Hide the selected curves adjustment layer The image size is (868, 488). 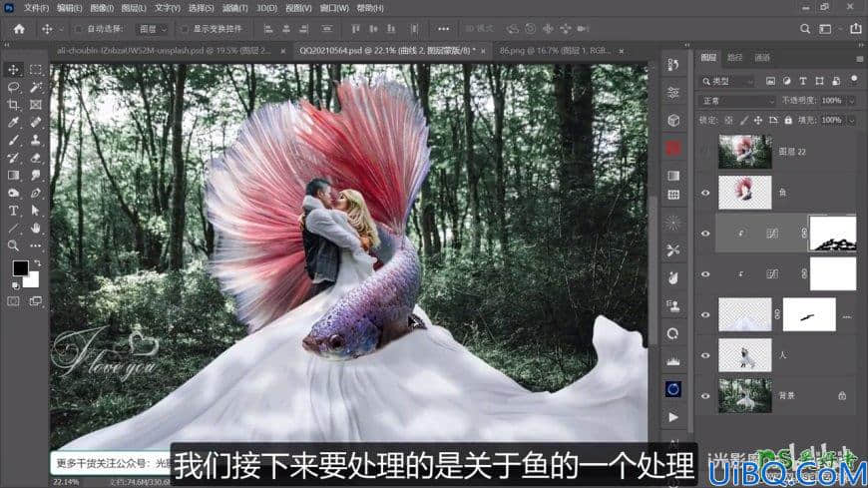(705, 234)
